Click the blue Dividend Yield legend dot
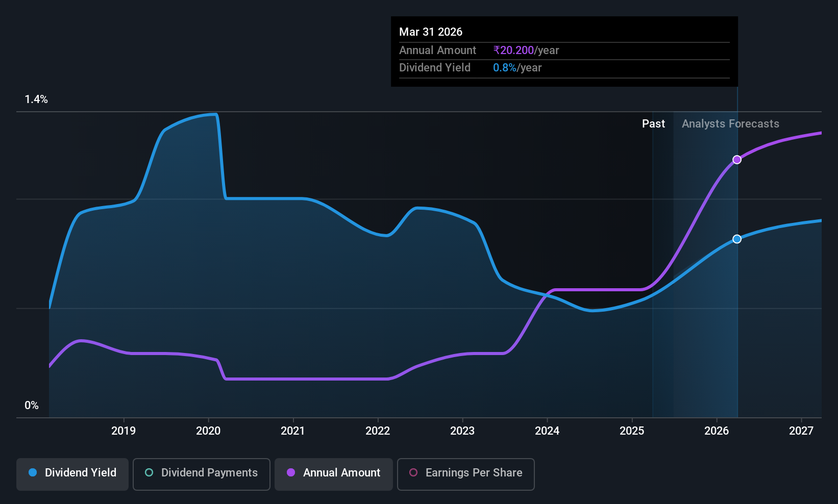838x504 pixels. [x=33, y=472]
